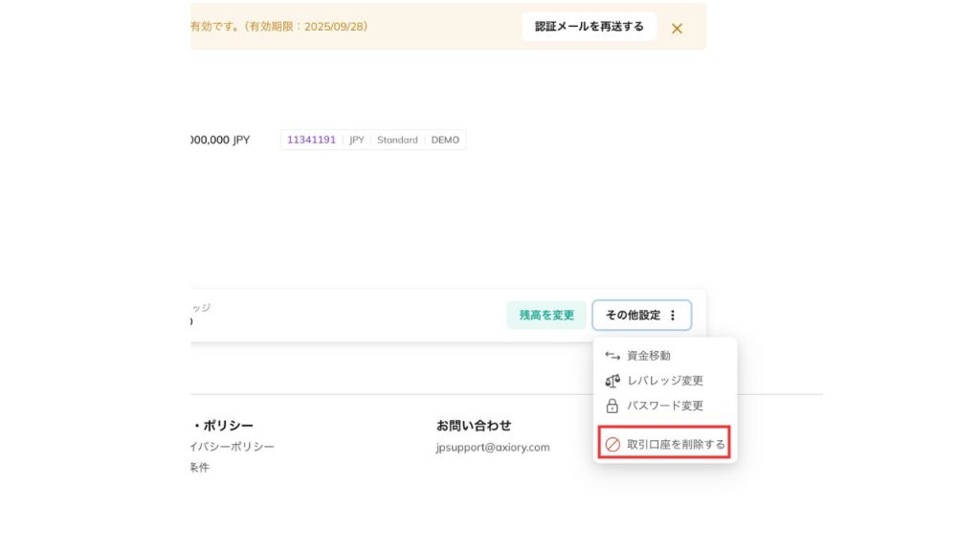Click the DEMO account tag

(x=445, y=140)
